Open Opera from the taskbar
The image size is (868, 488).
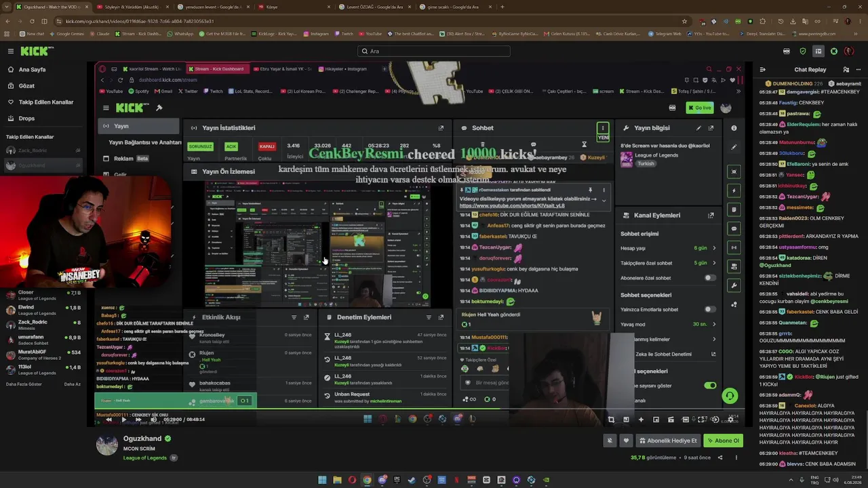pos(352,480)
